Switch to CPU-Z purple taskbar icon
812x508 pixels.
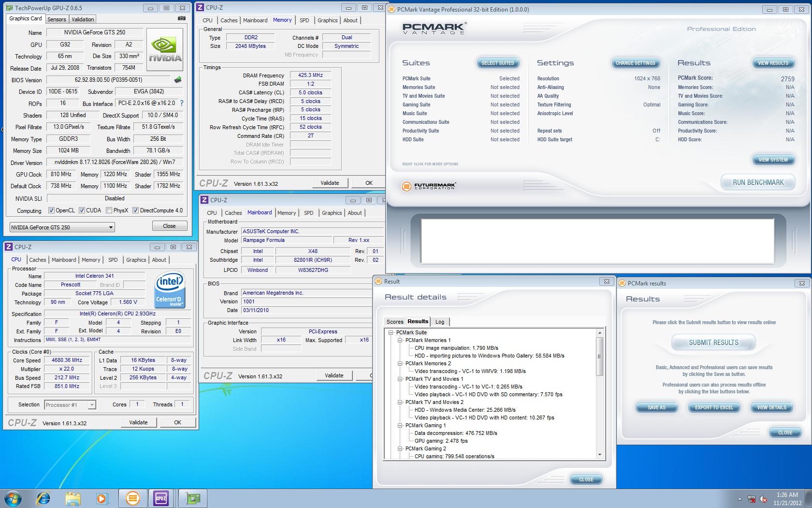point(161,498)
